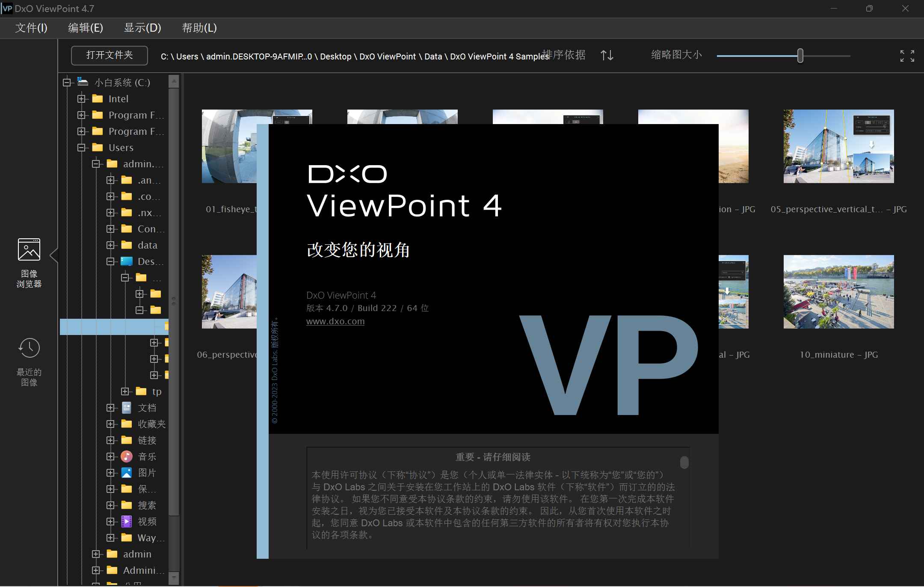Click the license agreement scrollbar thumb
The width and height of the screenshot is (924, 587).
[x=684, y=462]
